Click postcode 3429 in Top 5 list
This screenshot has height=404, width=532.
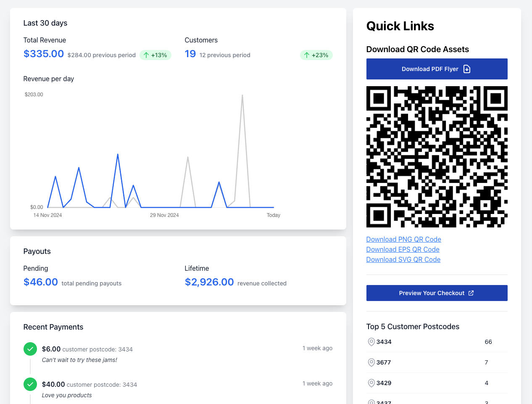(384, 383)
